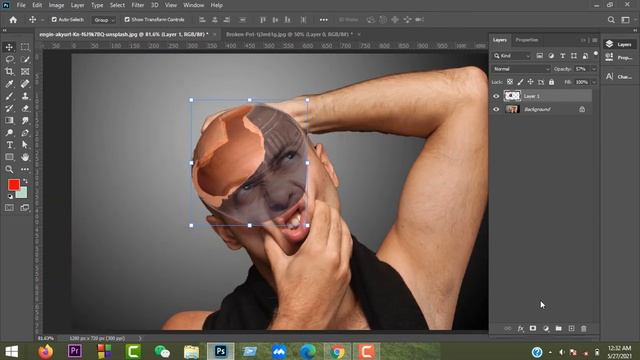
Task: Create a new layer icon
Action: pos(571,328)
